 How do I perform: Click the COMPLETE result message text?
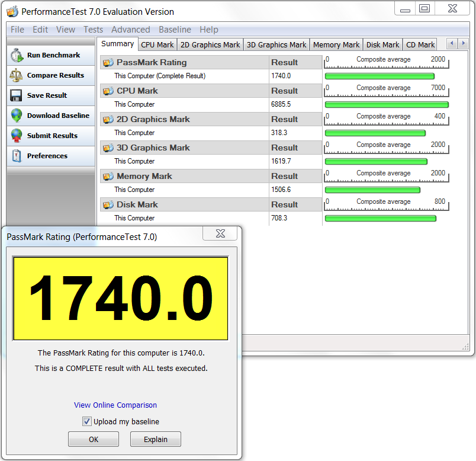pos(121,369)
